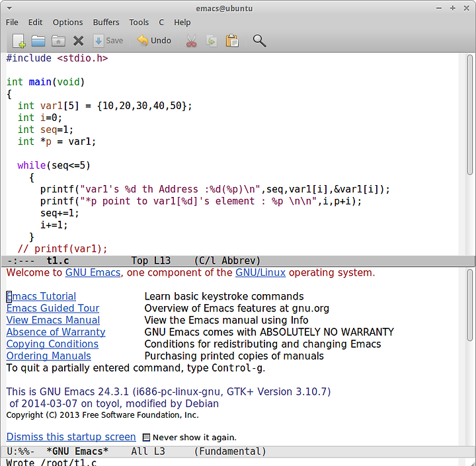Click *GNU Emacs* buffer name in mode line
The width and height of the screenshot is (476, 466).
tap(77, 451)
